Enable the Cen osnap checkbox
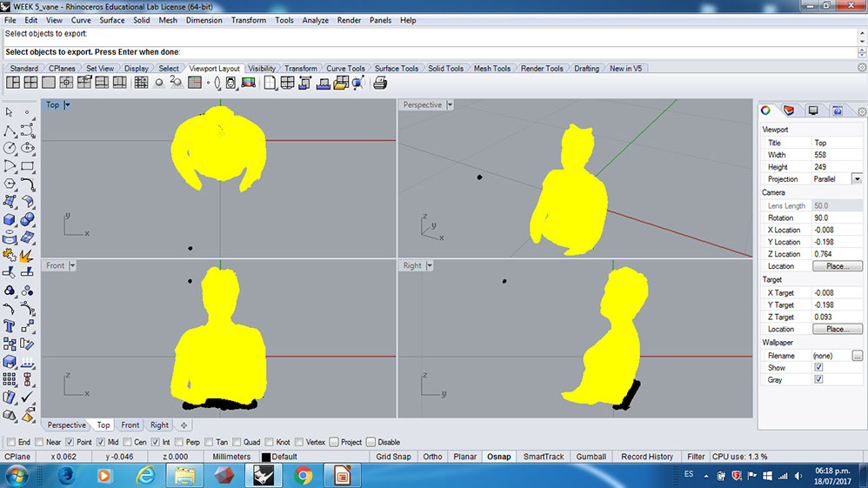 (127, 442)
